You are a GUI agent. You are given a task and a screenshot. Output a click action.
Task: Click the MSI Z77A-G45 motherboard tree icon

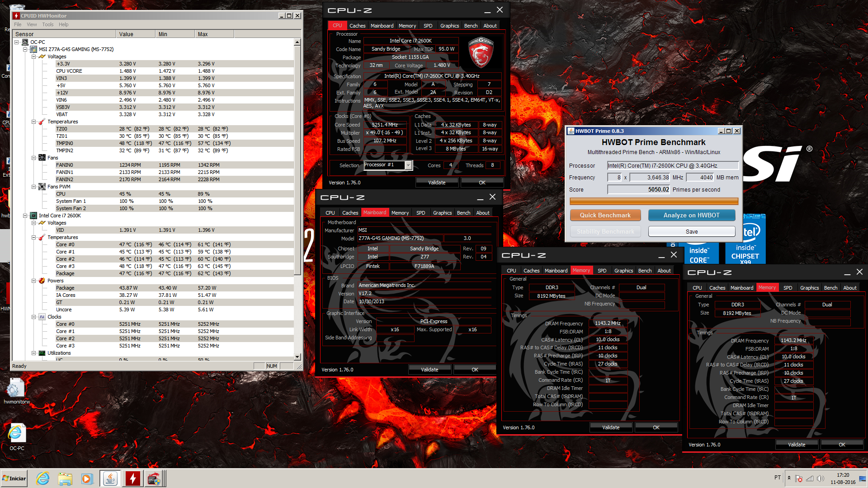tap(34, 49)
